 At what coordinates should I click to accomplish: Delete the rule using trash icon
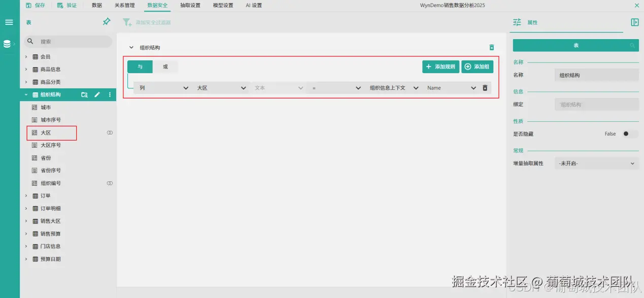coord(485,87)
